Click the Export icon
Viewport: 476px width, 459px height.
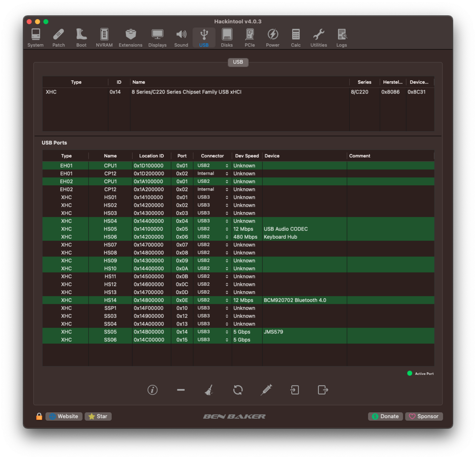pos(323,390)
